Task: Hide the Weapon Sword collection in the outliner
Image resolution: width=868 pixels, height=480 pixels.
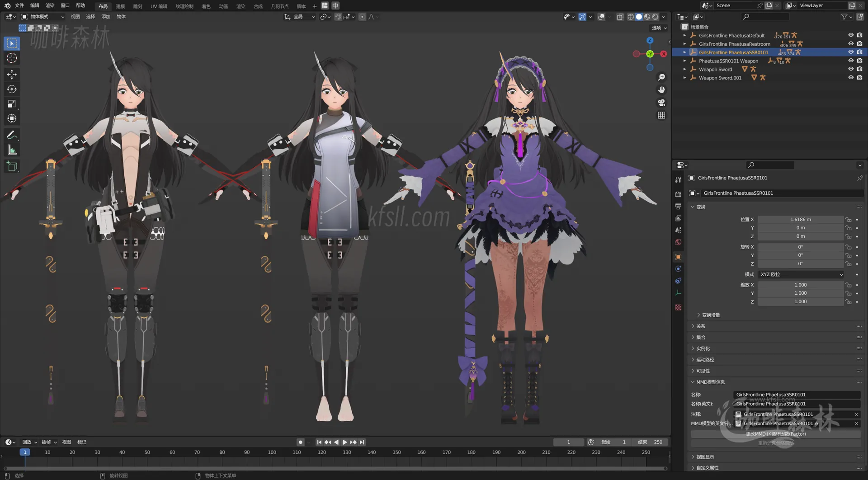Action: [x=850, y=69]
